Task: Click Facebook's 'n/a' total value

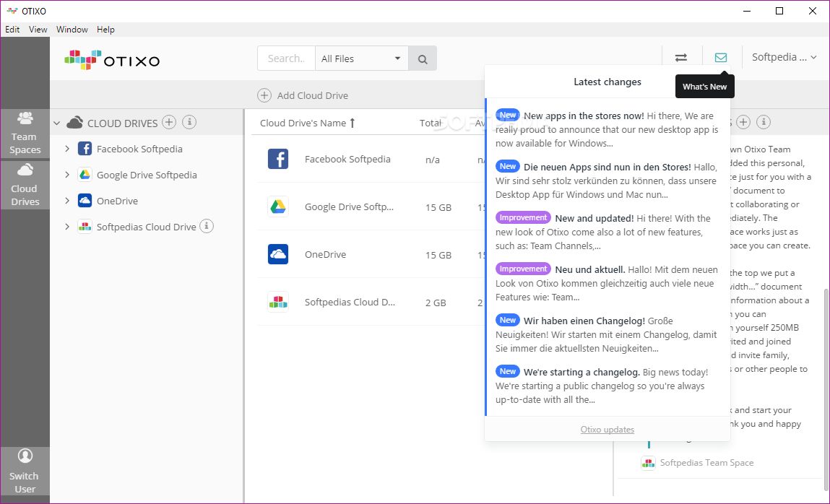Action: coord(433,160)
